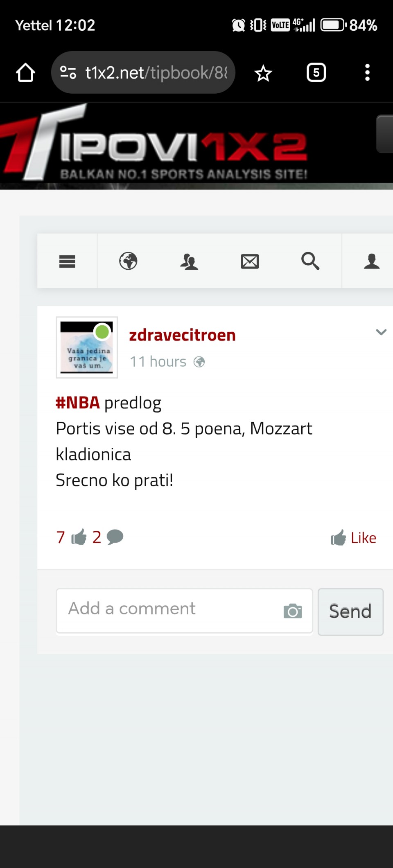Expand the post options chevron
Image resolution: width=393 pixels, height=868 pixels.
pos(381,332)
